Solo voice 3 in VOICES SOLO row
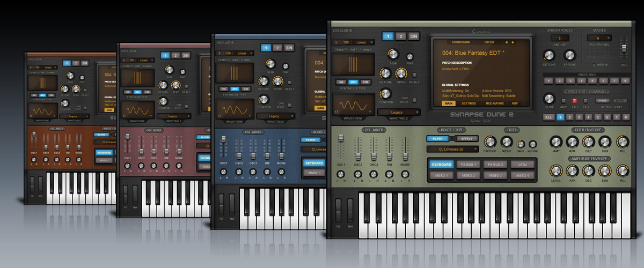 pyautogui.click(x=570, y=81)
